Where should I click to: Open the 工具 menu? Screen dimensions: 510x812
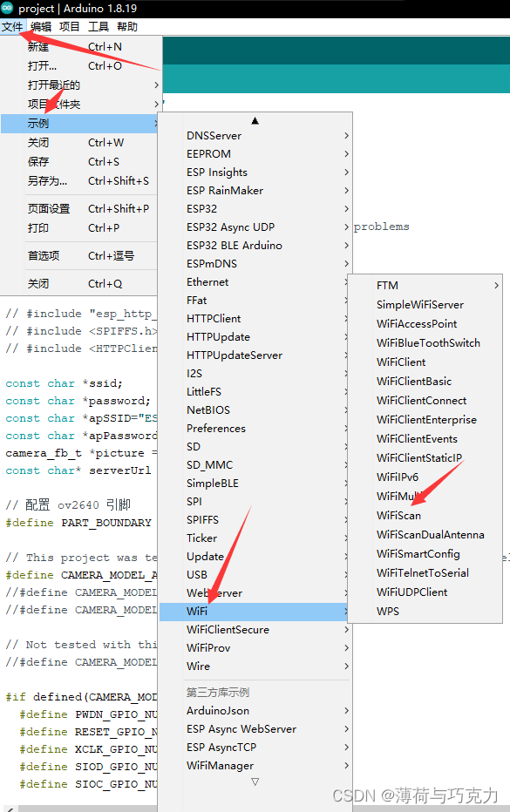(x=99, y=26)
